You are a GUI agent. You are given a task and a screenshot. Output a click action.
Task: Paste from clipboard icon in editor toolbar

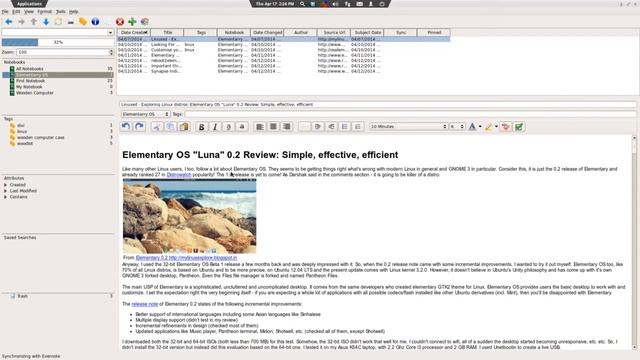[184, 127]
